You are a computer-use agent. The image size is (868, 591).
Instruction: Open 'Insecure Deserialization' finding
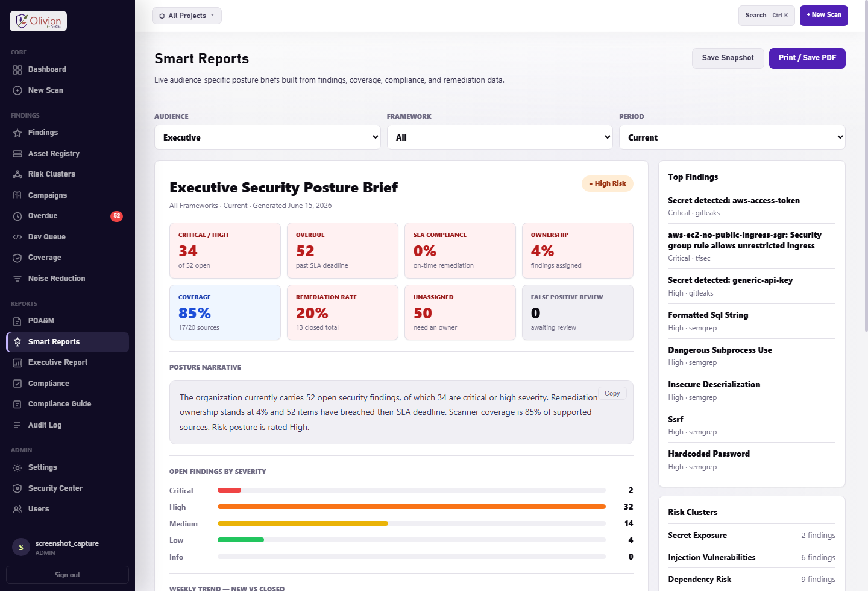click(752, 391)
